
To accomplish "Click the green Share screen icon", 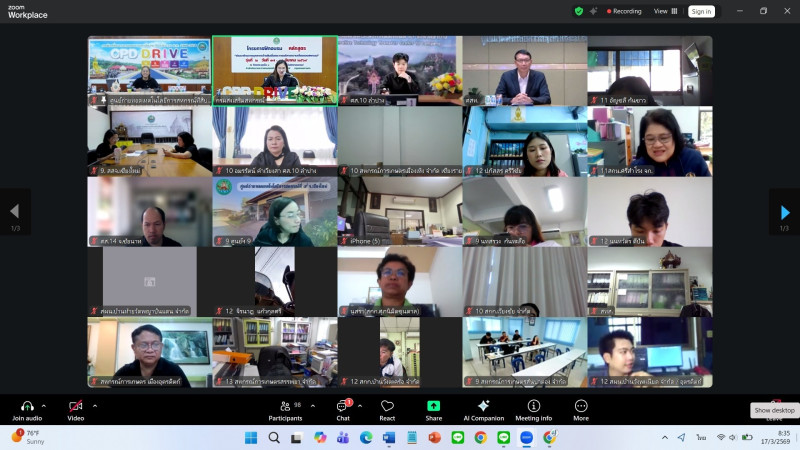I will coord(433,406).
